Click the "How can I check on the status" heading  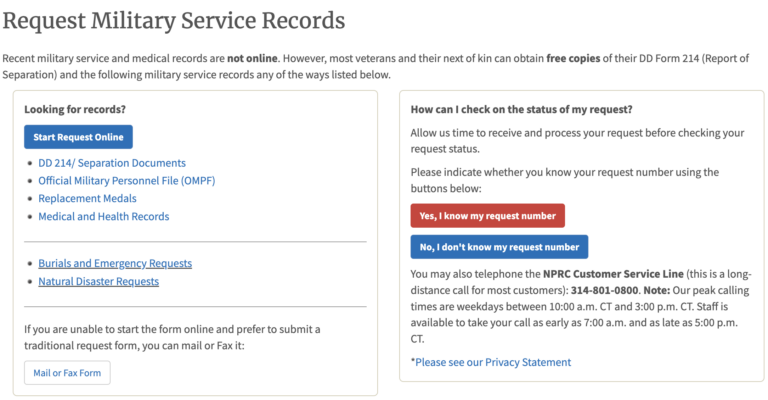(x=521, y=109)
